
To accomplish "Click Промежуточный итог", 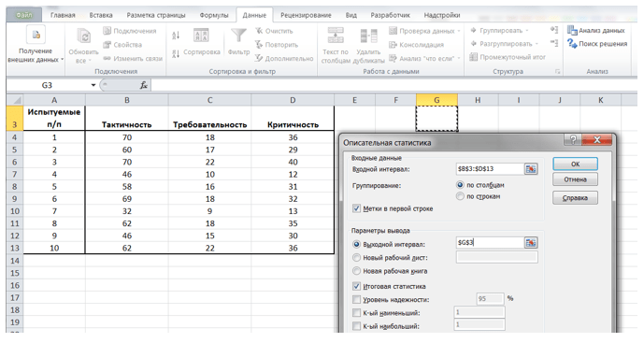I will pos(508,57).
